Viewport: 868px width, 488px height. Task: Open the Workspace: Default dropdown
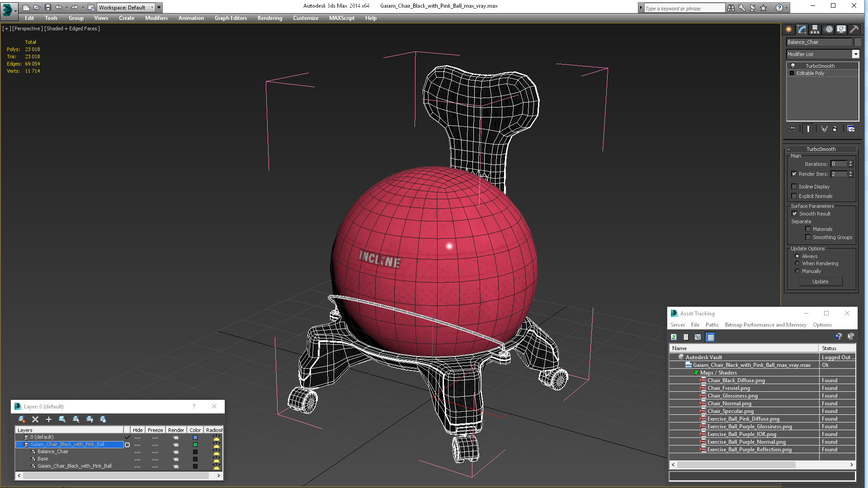127,8
